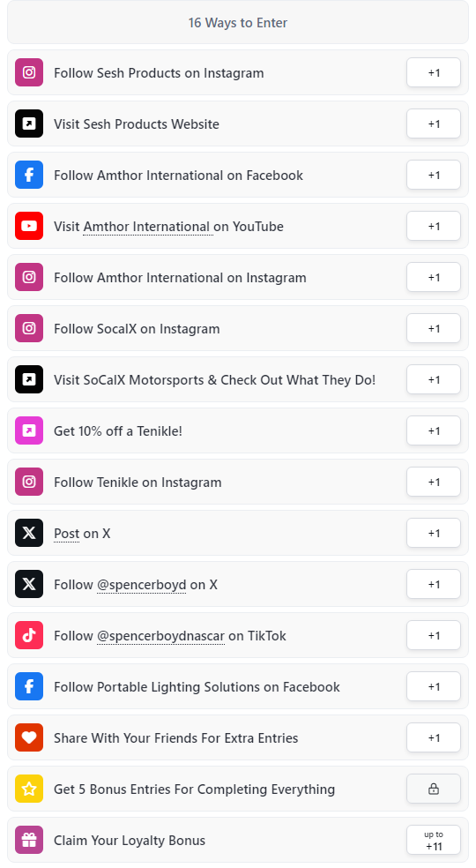Viewport: 476px width, 868px height.
Task: Click the pink Tenikle discount link icon
Action: click(x=29, y=430)
